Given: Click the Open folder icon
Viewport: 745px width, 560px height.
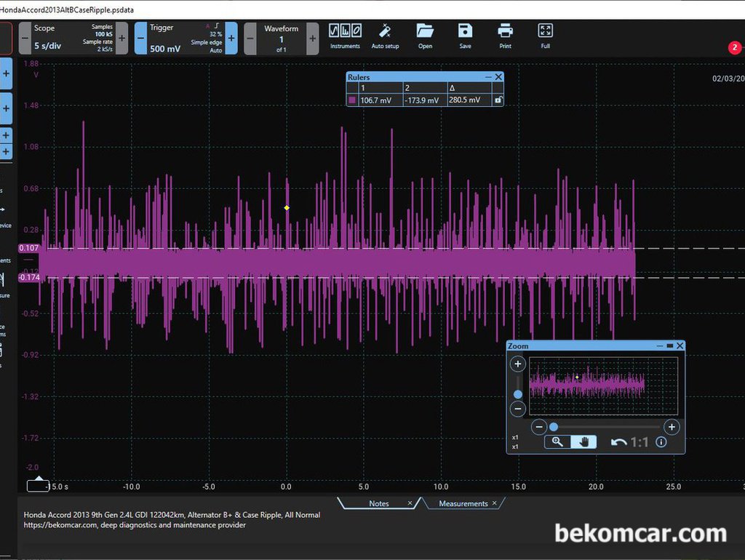Looking at the screenshot, I should 425,36.
